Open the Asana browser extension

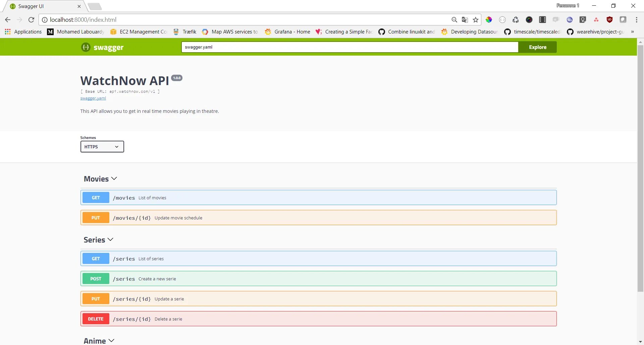pos(596,19)
